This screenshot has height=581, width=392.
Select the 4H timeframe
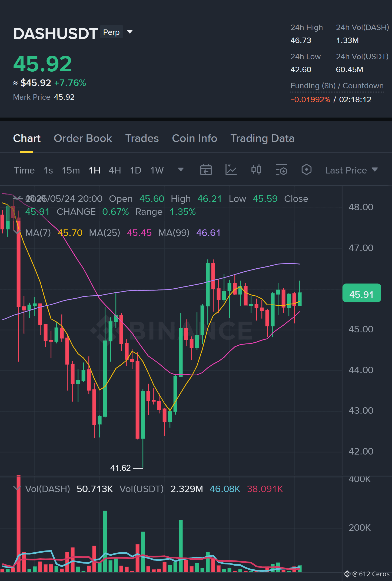point(115,170)
